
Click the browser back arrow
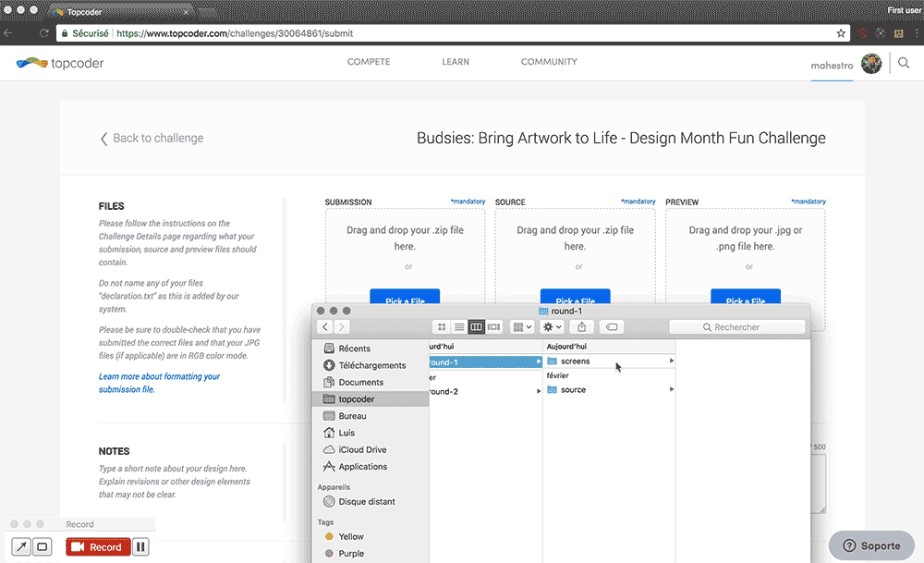coord(8,33)
